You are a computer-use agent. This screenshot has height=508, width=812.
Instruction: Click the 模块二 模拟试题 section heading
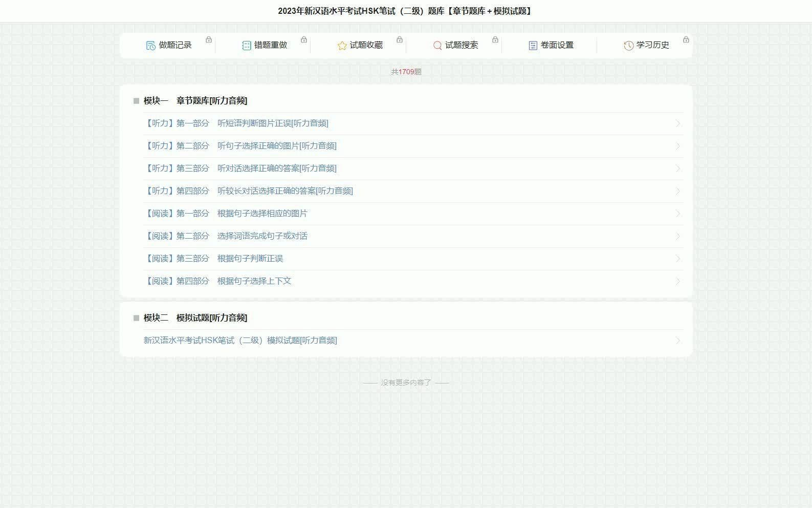tap(195, 318)
